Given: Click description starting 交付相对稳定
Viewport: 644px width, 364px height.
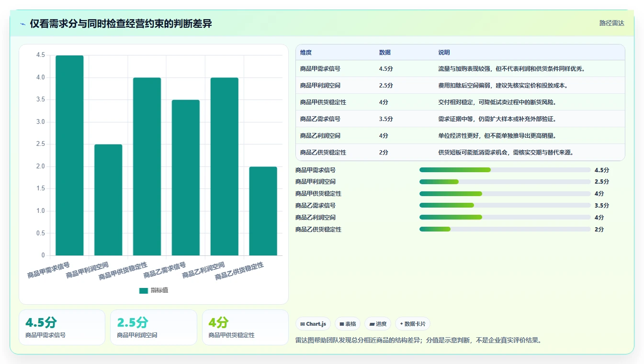Looking at the screenshot, I should [497, 102].
